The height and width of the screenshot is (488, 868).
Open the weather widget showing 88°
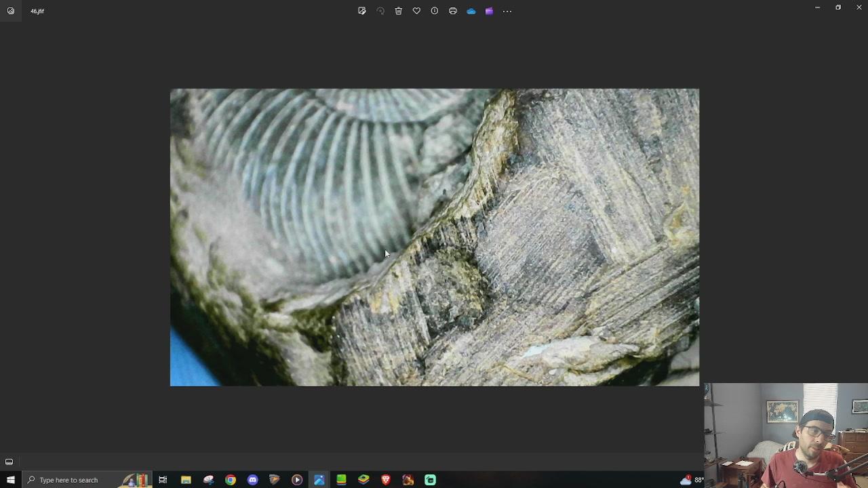point(692,480)
